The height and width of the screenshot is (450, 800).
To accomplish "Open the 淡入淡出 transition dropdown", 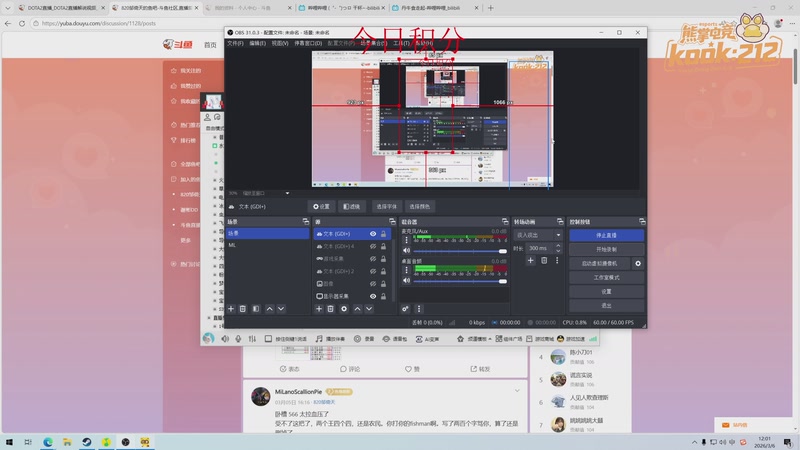I will click(x=538, y=235).
